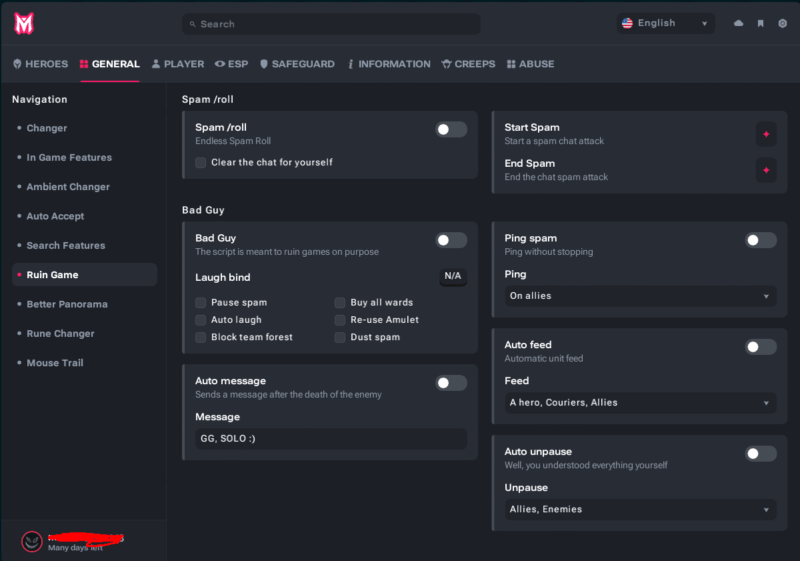Click the pink M logo icon

(23, 23)
